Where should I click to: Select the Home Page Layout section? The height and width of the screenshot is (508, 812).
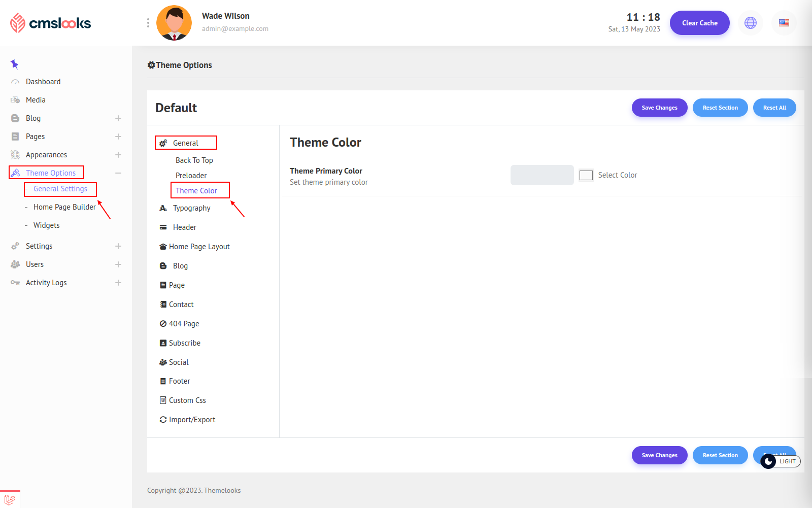tap(199, 247)
